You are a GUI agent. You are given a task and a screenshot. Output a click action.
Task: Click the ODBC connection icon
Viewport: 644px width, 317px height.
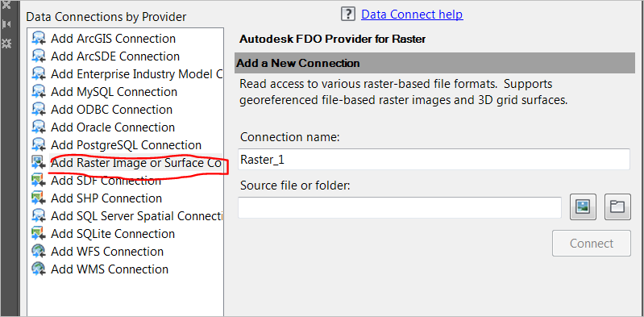(39, 110)
